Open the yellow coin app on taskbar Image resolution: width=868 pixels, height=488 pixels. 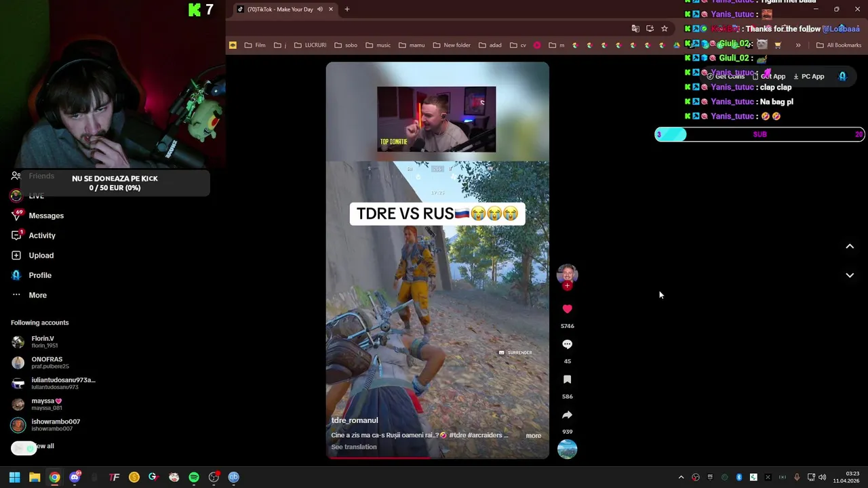[134, 477]
